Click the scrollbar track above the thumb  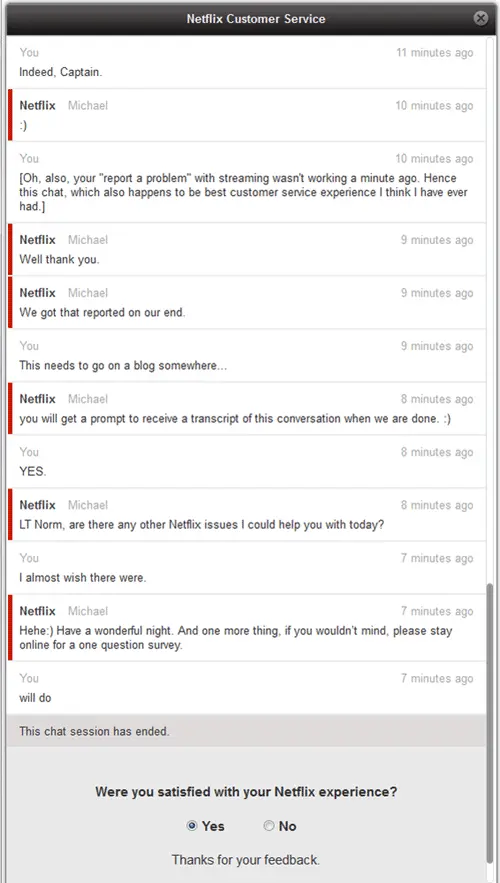click(x=490, y=310)
